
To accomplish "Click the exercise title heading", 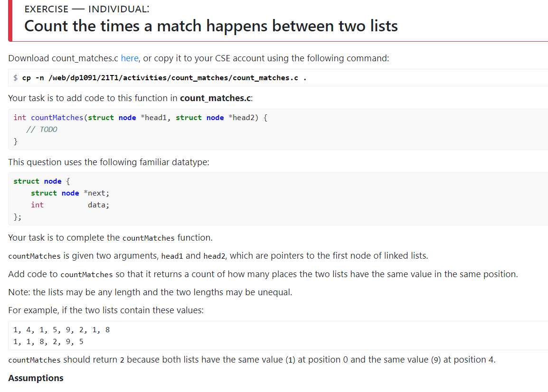I will [211, 26].
